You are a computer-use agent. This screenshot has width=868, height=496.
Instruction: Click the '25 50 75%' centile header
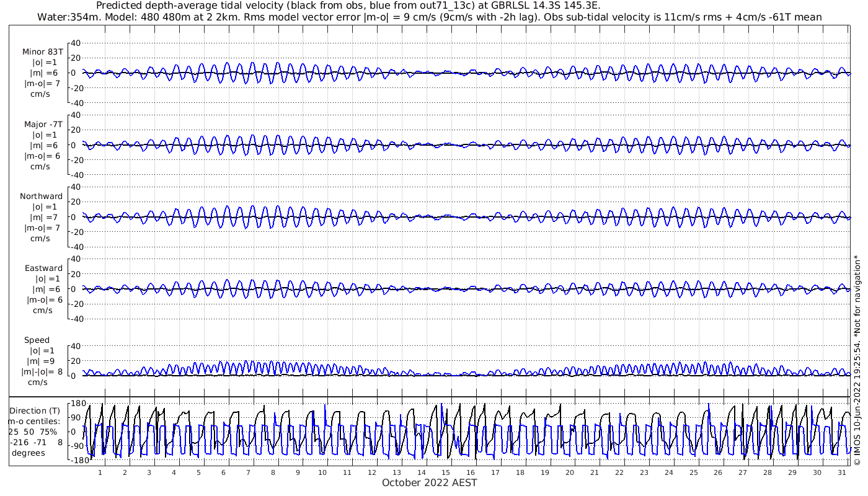pos(33,432)
